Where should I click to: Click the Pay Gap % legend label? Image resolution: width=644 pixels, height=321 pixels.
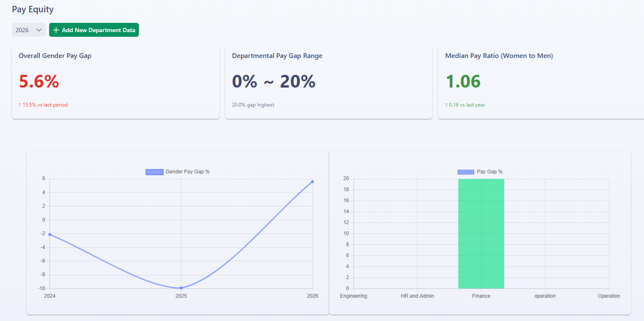pyautogui.click(x=489, y=172)
